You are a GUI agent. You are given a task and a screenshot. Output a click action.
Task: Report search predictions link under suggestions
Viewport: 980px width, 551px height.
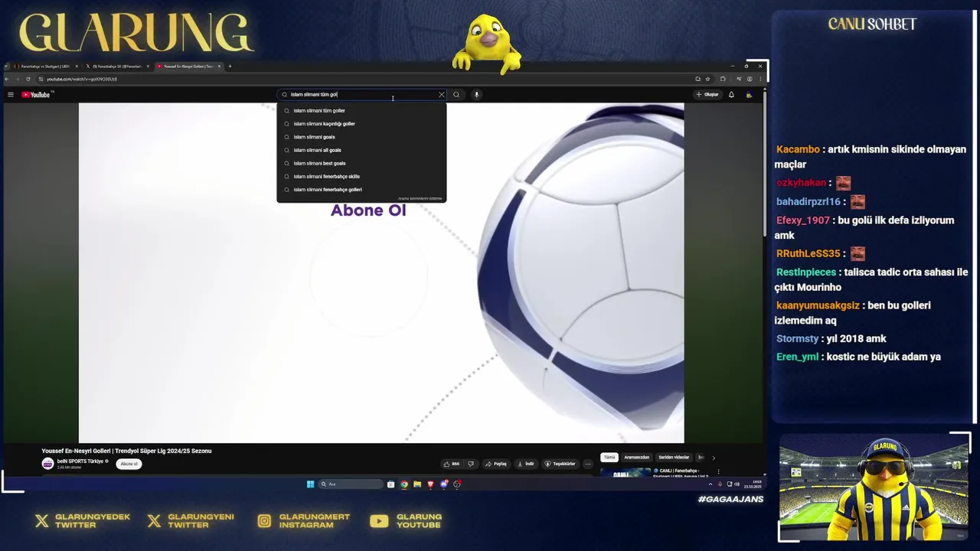[x=420, y=198]
